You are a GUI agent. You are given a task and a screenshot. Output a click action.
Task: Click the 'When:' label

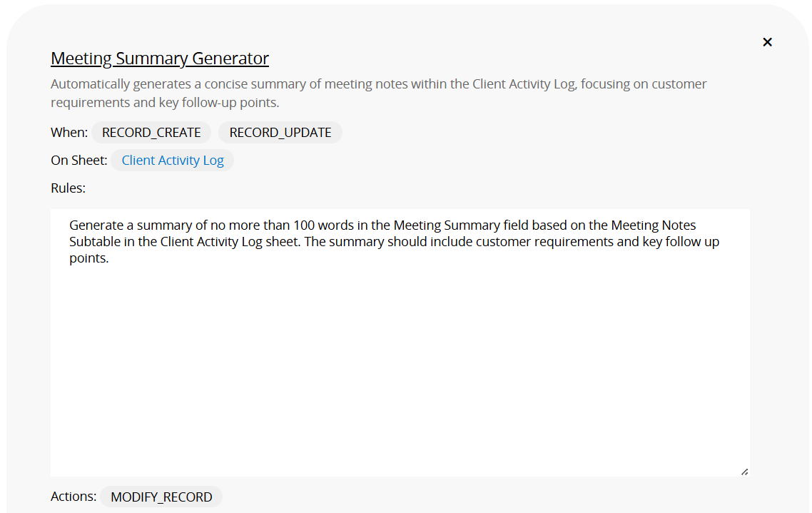[69, 133]
